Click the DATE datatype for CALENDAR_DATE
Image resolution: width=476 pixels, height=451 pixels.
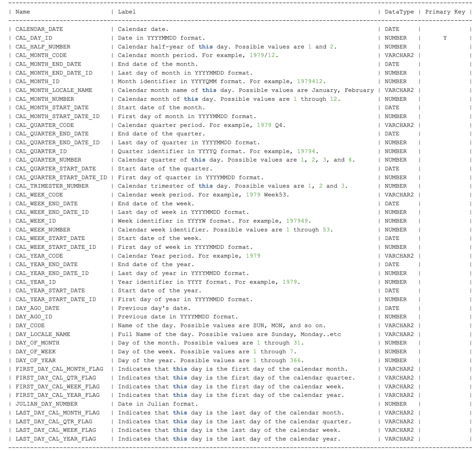(391, 29)
